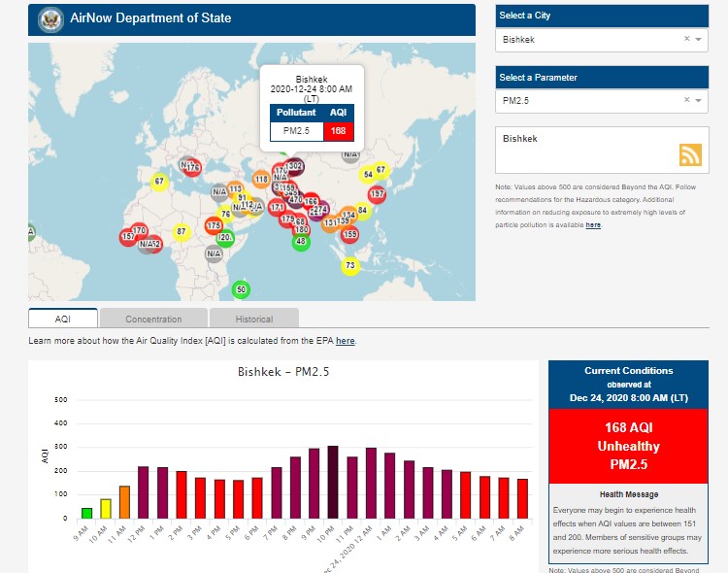
Task: Select the green map marker showing 50
Action: pos(242,288)
